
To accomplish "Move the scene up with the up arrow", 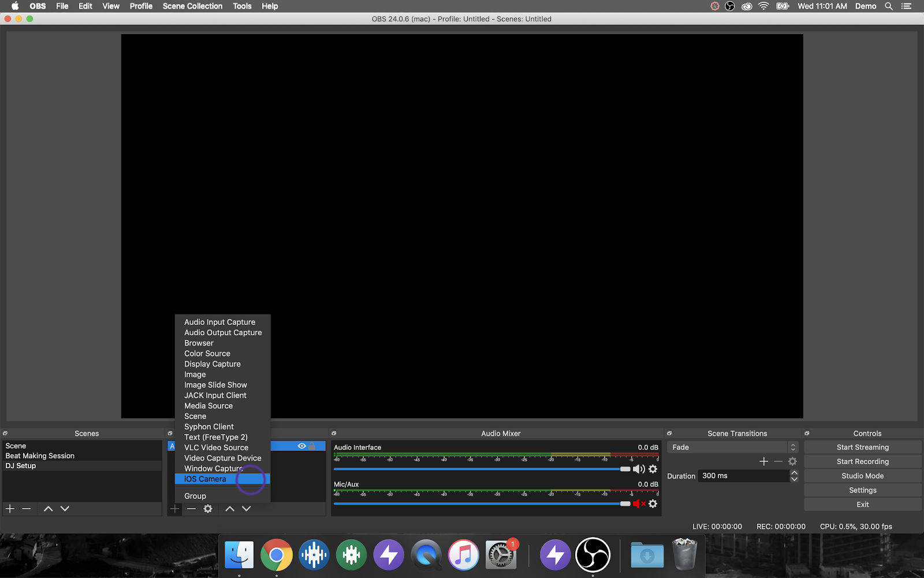I will point(49,509).
